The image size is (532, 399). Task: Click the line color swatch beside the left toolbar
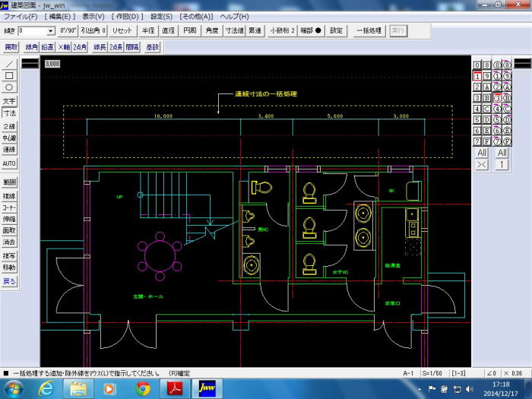30,63
